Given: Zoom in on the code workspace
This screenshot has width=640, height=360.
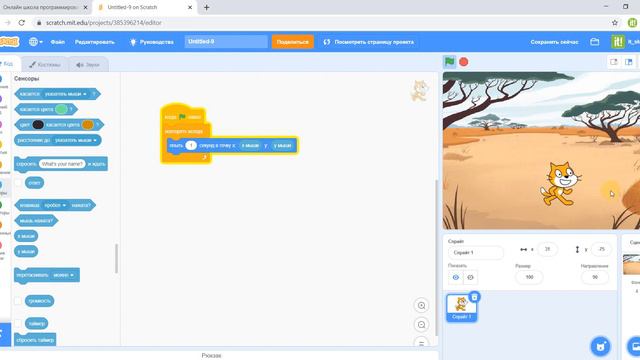Looking at the screenshot, I should pyautogui.click(x=422, y=305).
